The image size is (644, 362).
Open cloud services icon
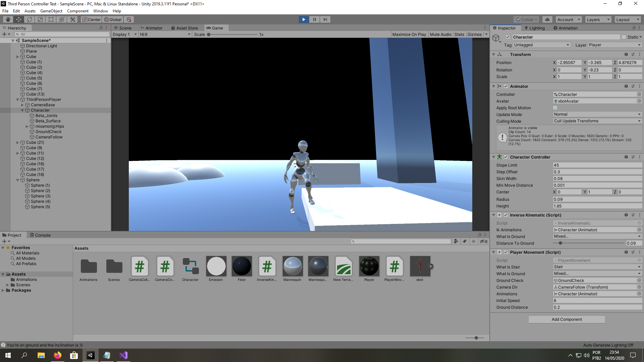[x=547, y=19]
